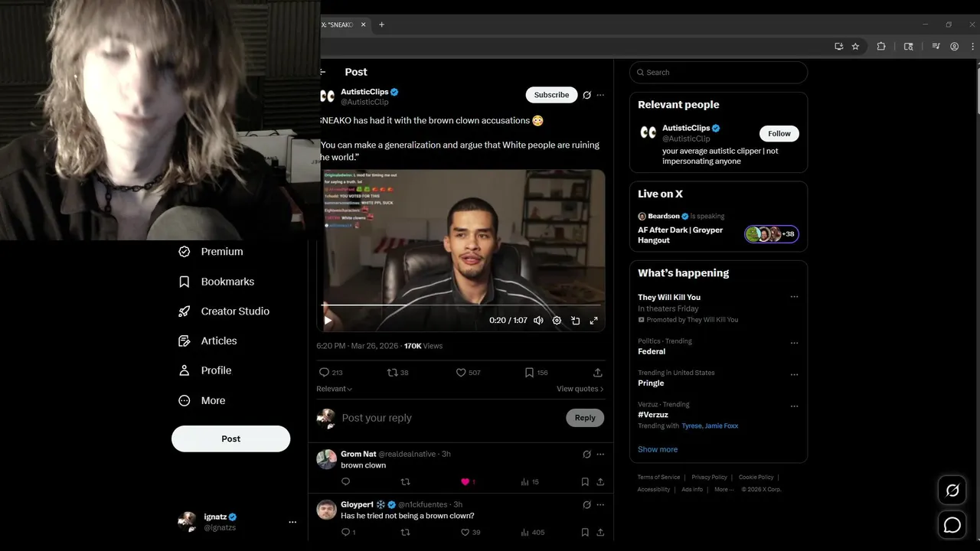Enter picture-in-picture for the video
This screenshot has width=980, height=551.
pos(575,321)
